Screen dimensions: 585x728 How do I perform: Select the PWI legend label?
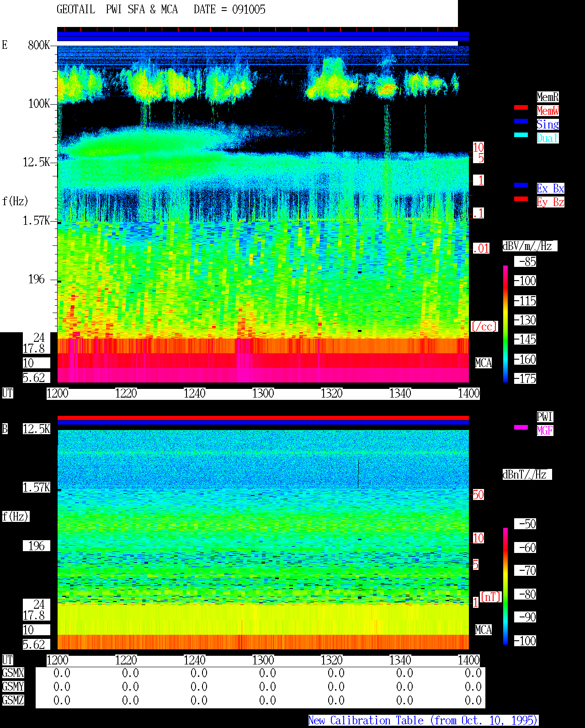coord(545,417)
